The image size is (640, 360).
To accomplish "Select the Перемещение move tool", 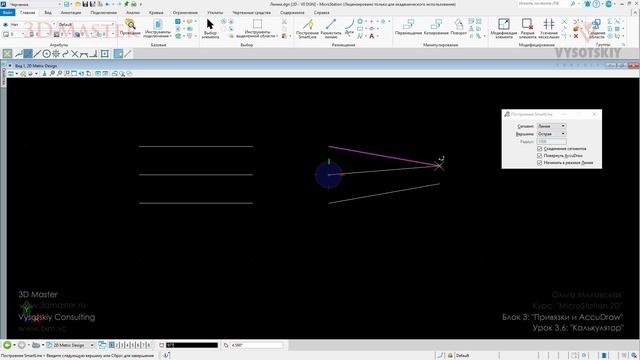I will click(408, 27).
